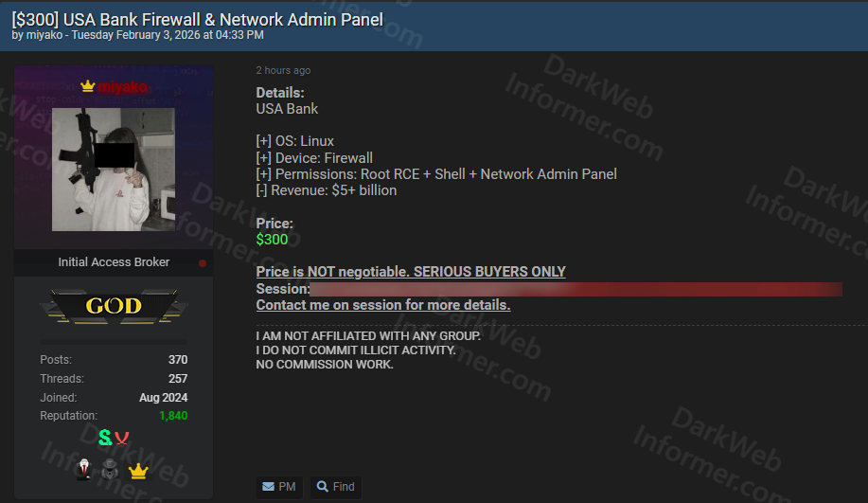
Task: Click the green $300 price text
Action: click(x=272, y=240)
